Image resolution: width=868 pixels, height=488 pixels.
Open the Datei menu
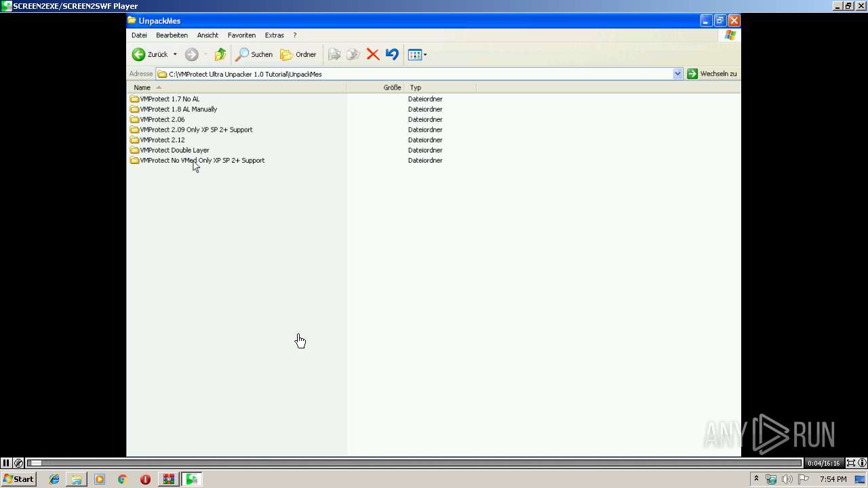coord(139,35)
